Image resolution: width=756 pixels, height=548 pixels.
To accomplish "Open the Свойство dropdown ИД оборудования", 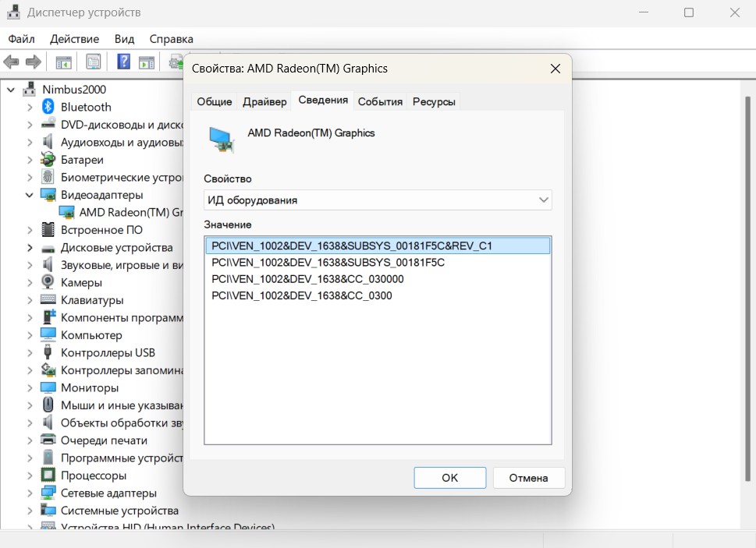I will click(378, 200).
